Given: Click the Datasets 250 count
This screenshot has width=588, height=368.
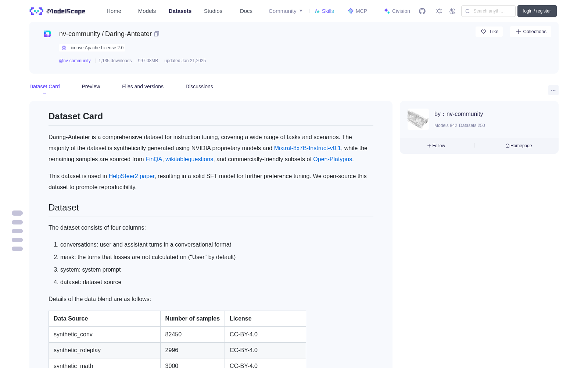Looking at the screenshot, I should (472, 125).
